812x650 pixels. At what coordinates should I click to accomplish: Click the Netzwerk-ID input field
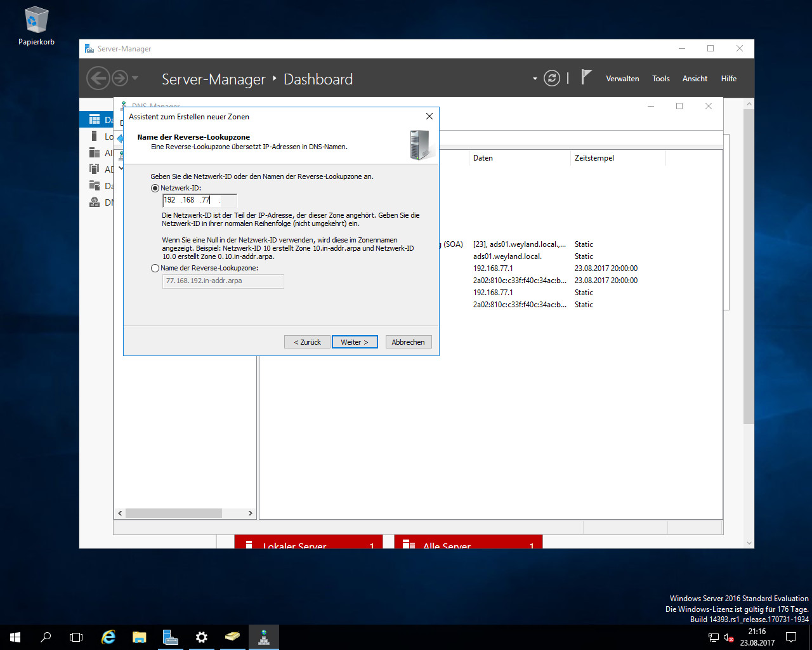[x=199, y=200]
